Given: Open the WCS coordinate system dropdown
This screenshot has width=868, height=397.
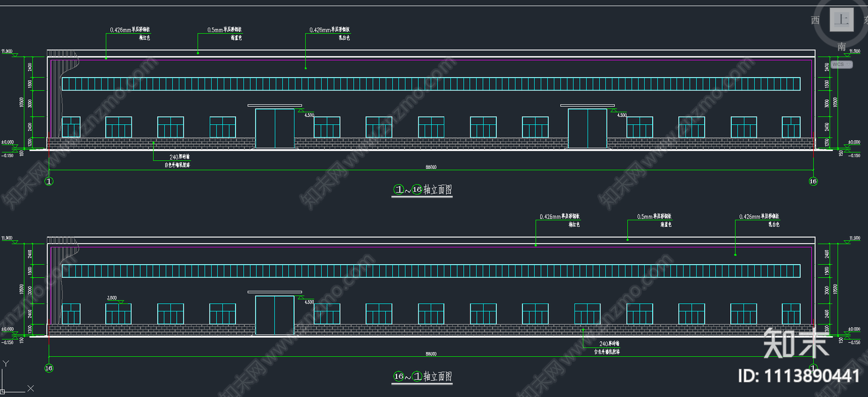Looking at the screenshot, I should tap(842, 65).
